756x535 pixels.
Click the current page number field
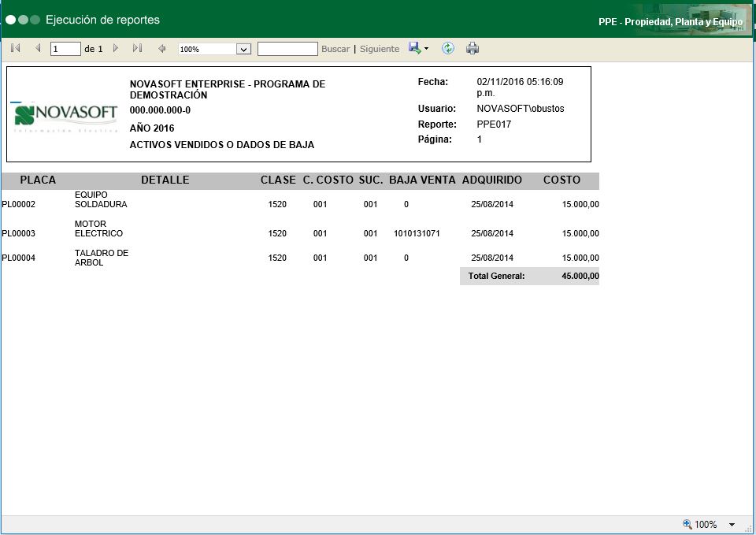click(65, 49)
